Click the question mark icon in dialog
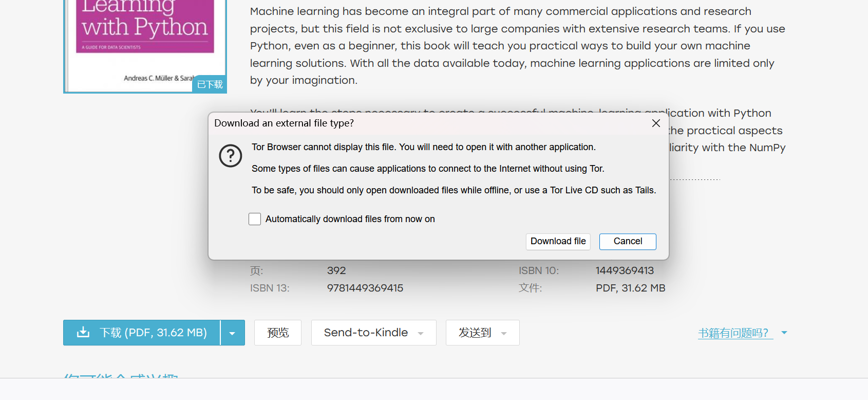 click(231, 156)
